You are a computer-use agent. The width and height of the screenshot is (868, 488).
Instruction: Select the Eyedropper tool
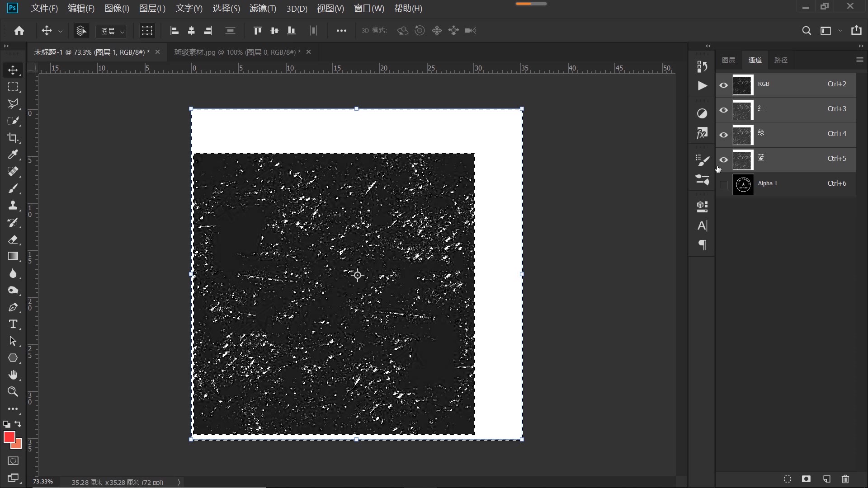pyautogui.click(x=13, y=155)
